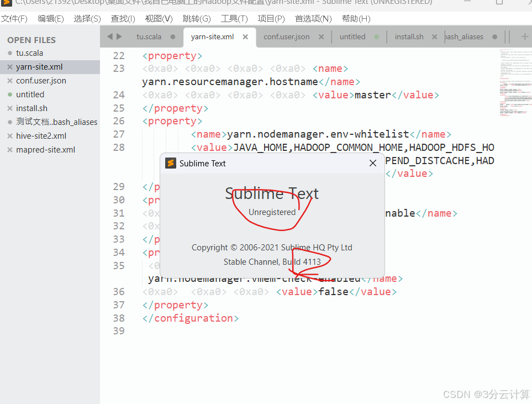Switch to the bash_aliases tab

click(464, 36)
